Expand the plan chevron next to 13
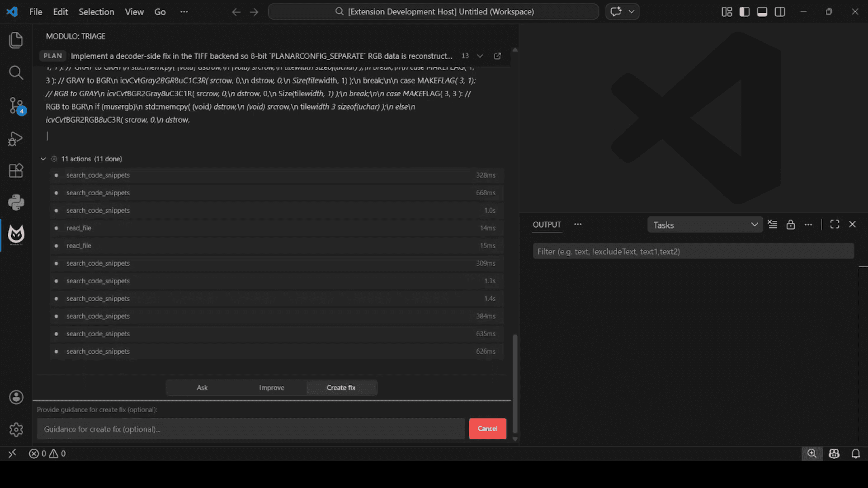Screen dimensions: 868x488 click(480, 56)
